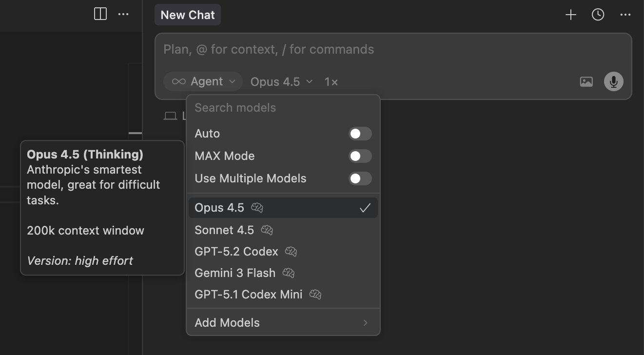Click the ellipsis icon next to the layout icon
644x355 pixels.
click(123, 14)
